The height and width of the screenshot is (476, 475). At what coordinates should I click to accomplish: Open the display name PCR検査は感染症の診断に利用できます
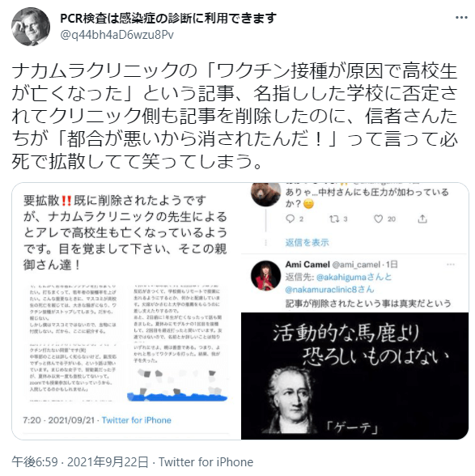click(168, 18)
